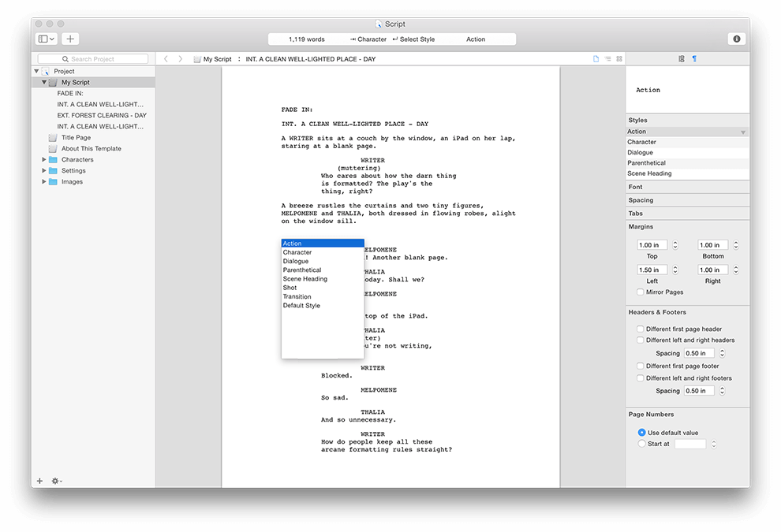Click the About This Template document icon
This screenshot has width=781, height=532.
53,148
